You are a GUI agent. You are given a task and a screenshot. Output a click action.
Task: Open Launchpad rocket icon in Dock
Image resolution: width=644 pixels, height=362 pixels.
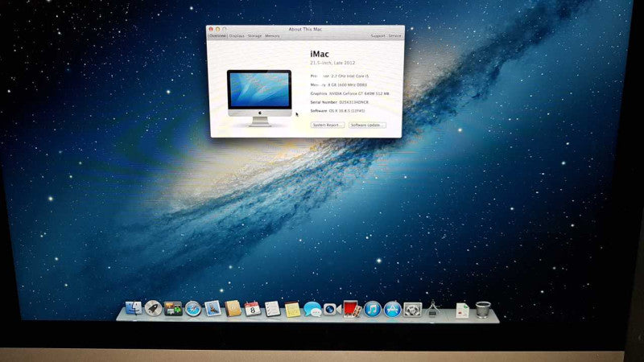pos(153,308)
